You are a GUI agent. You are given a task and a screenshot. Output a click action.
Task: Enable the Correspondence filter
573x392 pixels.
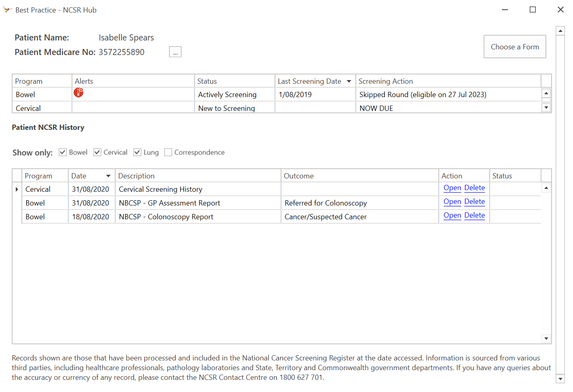pos(168,152)
